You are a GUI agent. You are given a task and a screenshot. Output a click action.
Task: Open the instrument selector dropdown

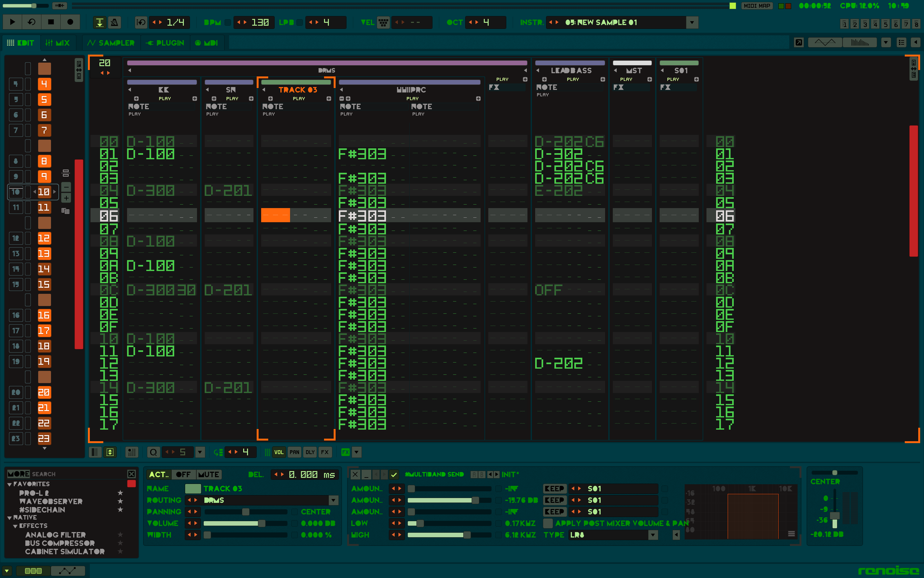point(692,22)
